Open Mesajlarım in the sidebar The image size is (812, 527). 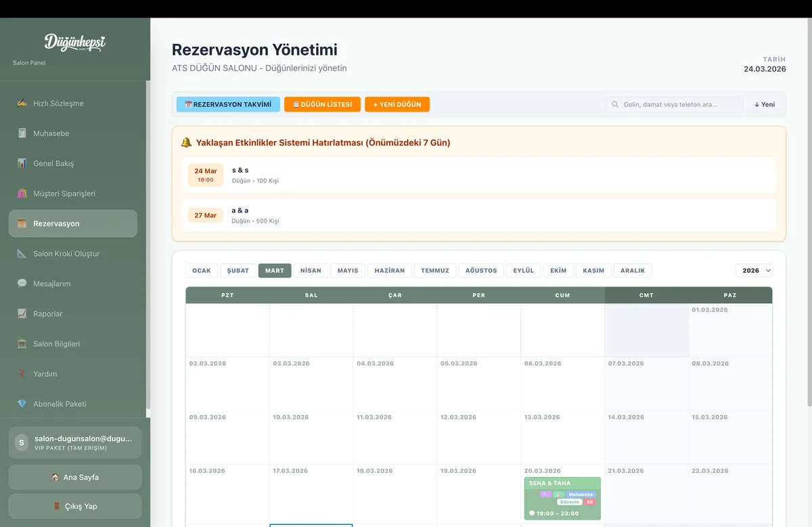click(73, 283)
